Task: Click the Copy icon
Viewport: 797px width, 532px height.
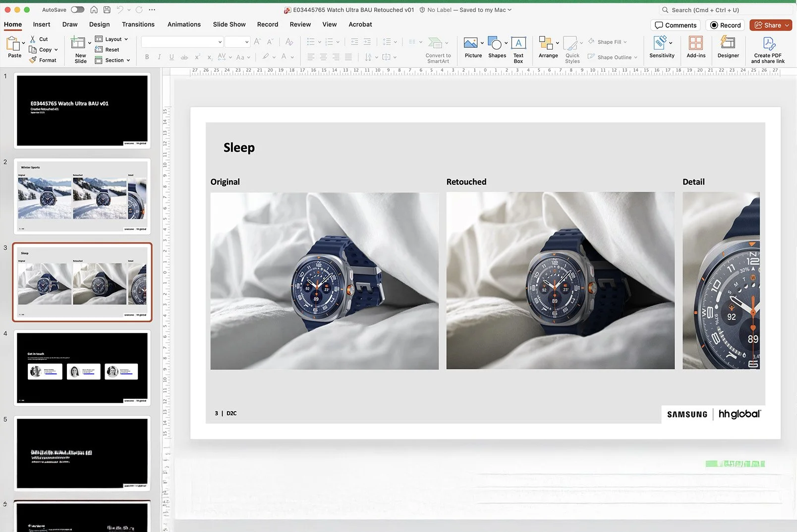Action: click(x=33, y=50)
